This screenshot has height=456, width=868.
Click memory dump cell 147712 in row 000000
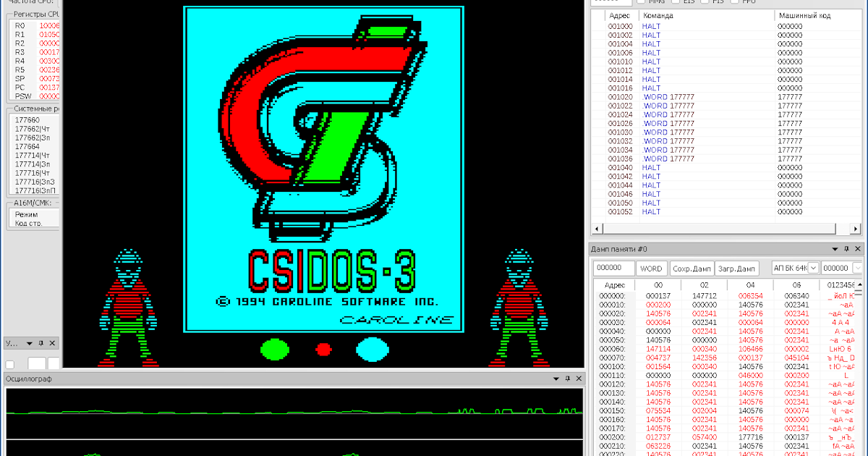click(704, 296)
